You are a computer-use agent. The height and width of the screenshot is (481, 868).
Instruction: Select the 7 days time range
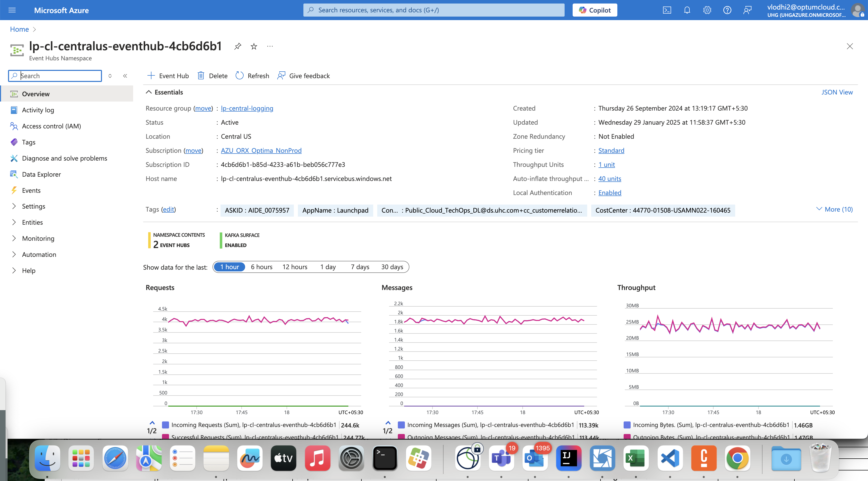click(360, 267)
